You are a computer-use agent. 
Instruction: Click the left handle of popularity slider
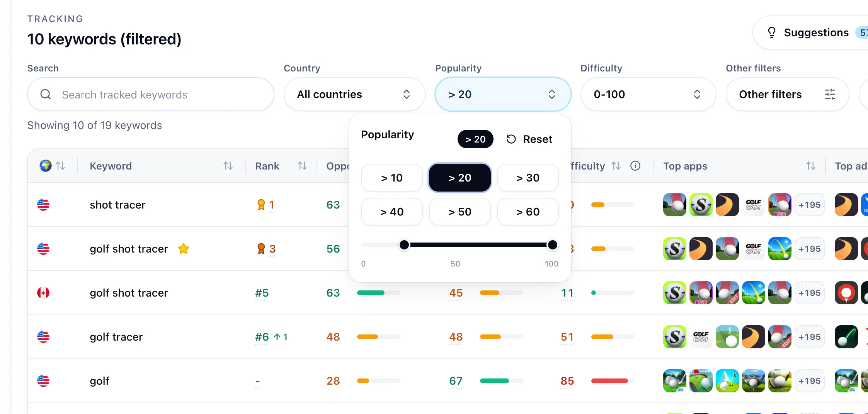pos(404,245)
